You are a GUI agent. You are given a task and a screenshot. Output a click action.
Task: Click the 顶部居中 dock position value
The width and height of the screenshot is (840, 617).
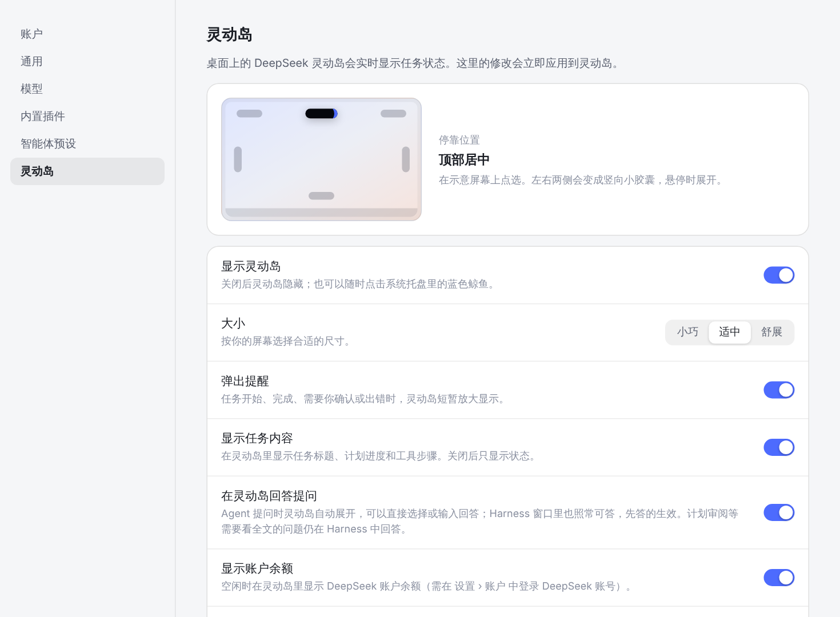pyautogui.click(x=464, y=160)
